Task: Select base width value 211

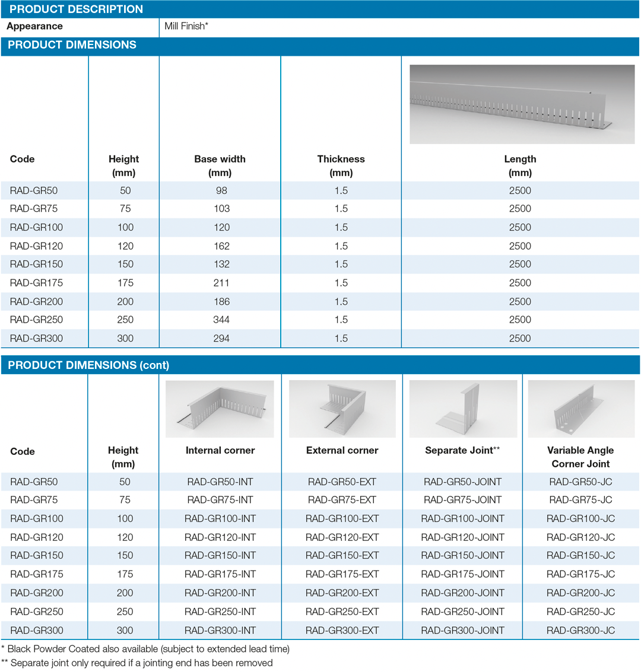Action: point(220,283)
